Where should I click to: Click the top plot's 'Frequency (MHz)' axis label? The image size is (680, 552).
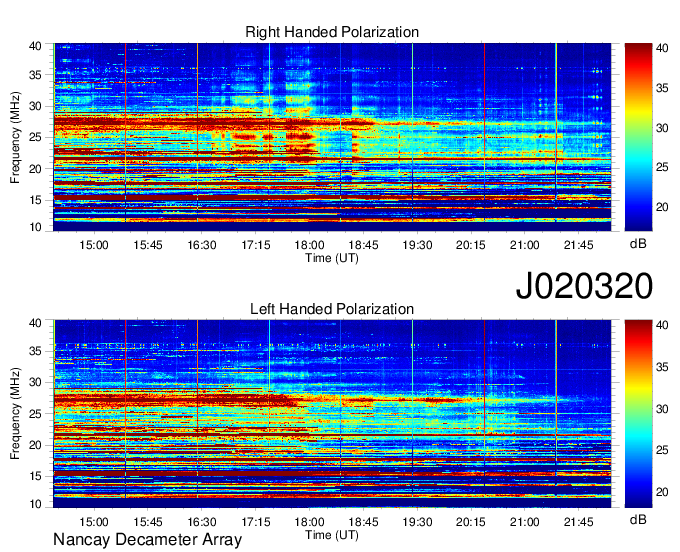tap(16, 137)
